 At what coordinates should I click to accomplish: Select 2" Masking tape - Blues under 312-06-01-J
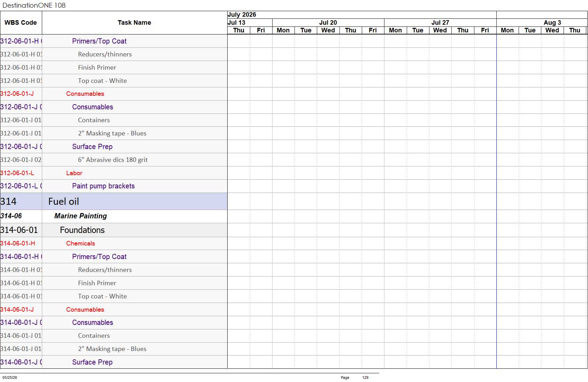112,133
